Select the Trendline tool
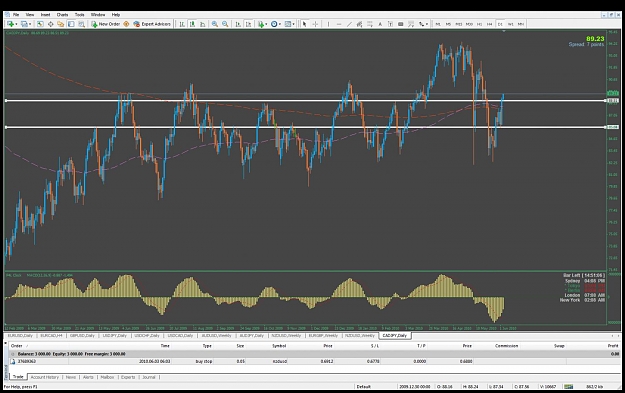The height and width of the screenshot is (393, 625). click(349, 24)
